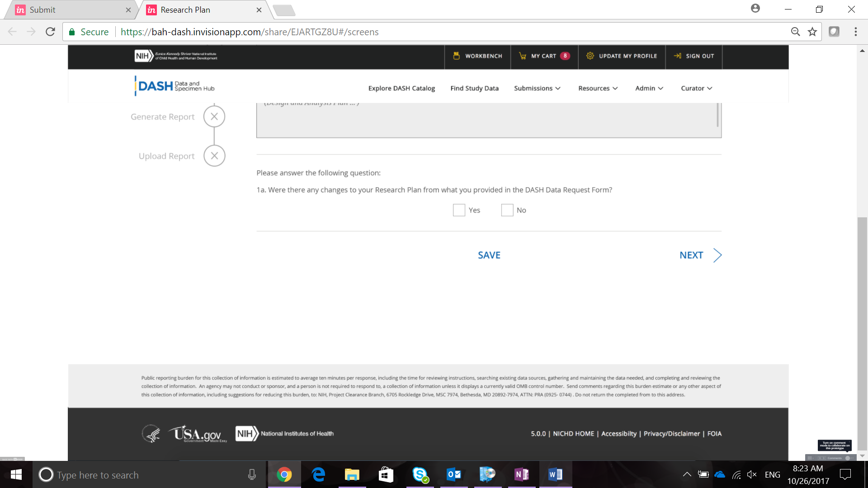868x488 pixels.
Task: Reload the page with refresh icon
Action: coord(50,32)
